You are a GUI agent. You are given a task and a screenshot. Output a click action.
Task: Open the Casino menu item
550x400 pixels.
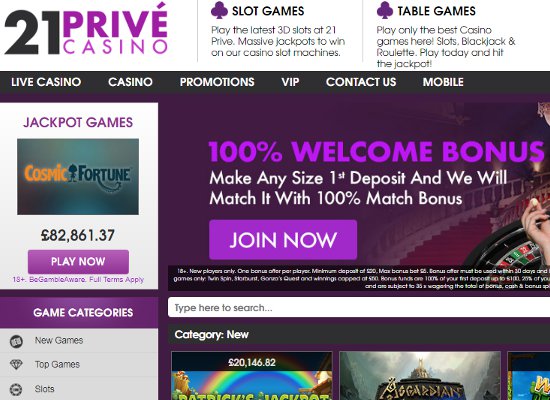point(130,82)
